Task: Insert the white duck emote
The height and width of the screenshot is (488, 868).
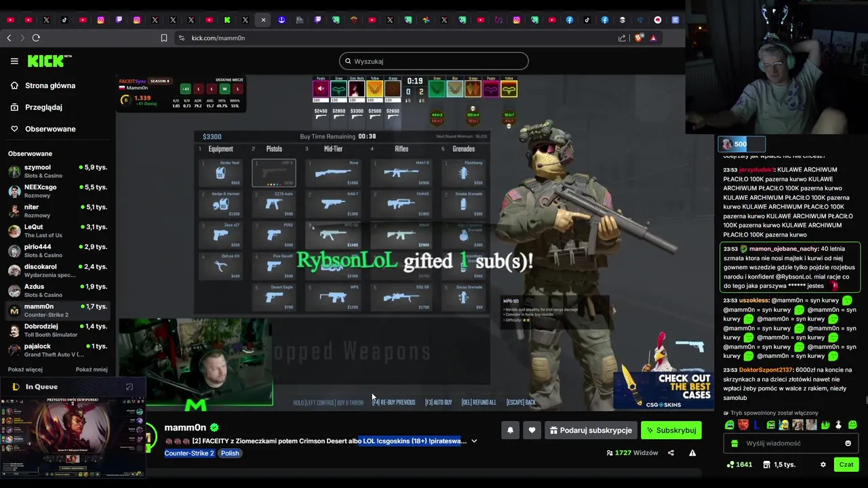Action: [x=839, y=425]
